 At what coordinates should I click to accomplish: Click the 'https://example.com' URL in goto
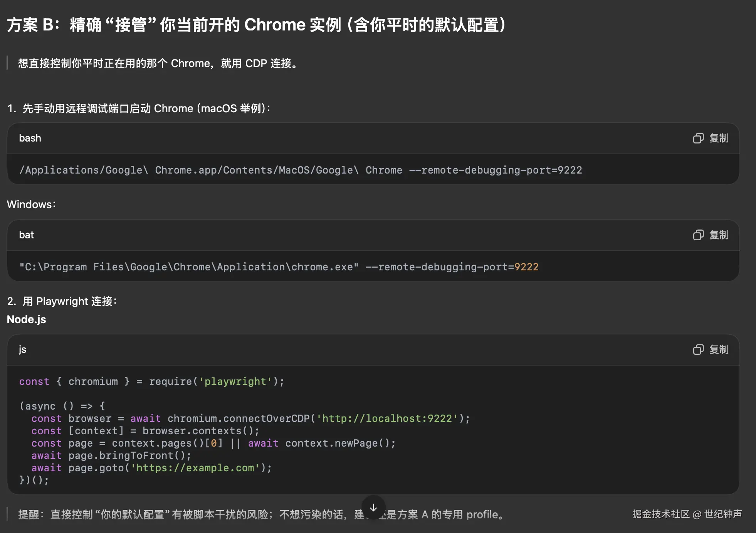195,468
